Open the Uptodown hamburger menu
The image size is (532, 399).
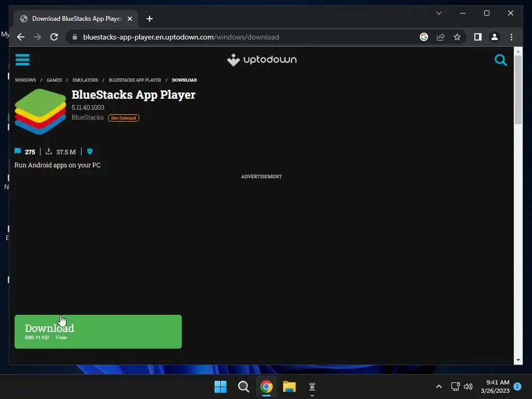tap(22, 60)
